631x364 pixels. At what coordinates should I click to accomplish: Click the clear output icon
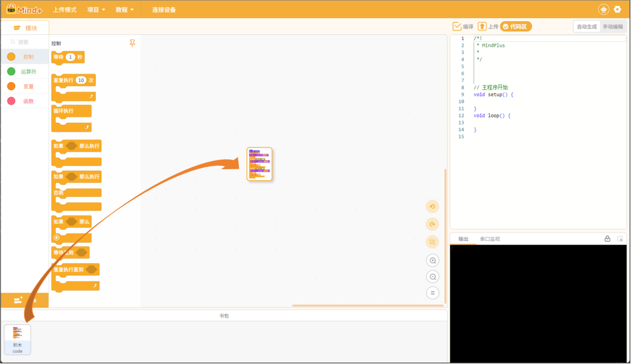click(620, 239)
